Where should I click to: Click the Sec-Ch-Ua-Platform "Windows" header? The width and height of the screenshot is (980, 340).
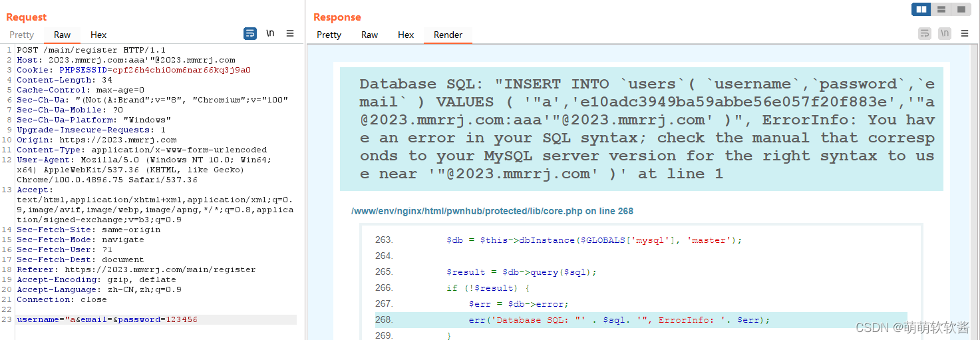tap(94, 120)
